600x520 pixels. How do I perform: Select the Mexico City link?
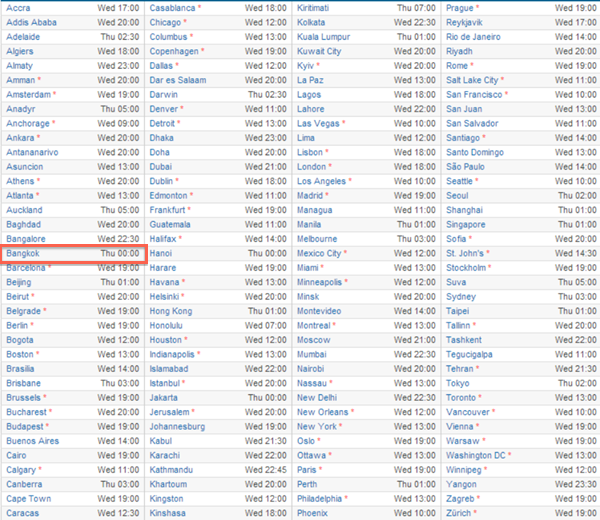(320, 254)
